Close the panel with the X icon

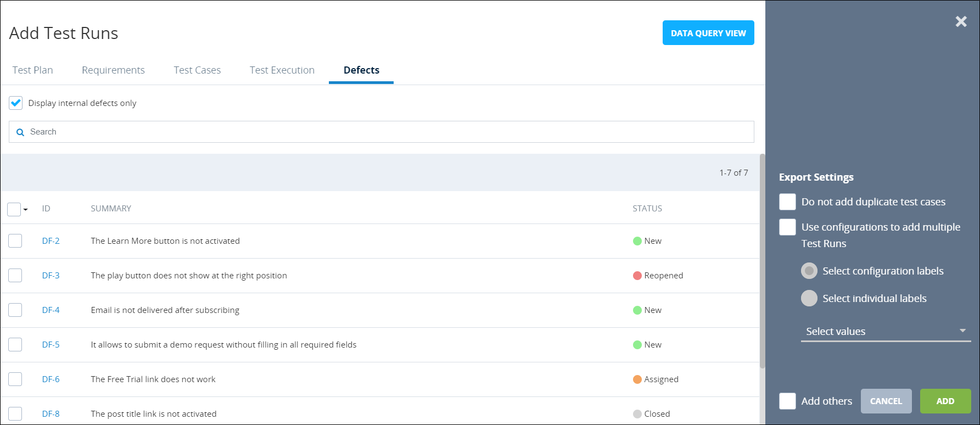[961, 21]
